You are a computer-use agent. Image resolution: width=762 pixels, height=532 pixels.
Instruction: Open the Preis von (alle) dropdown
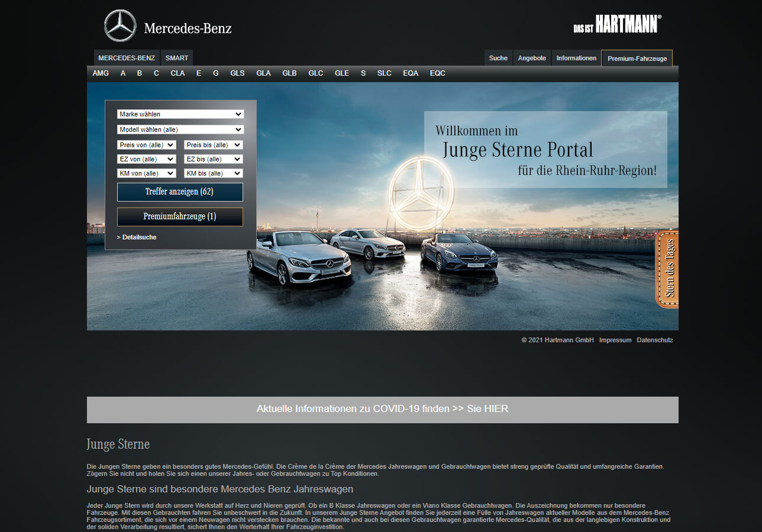(x=147, y=145)
